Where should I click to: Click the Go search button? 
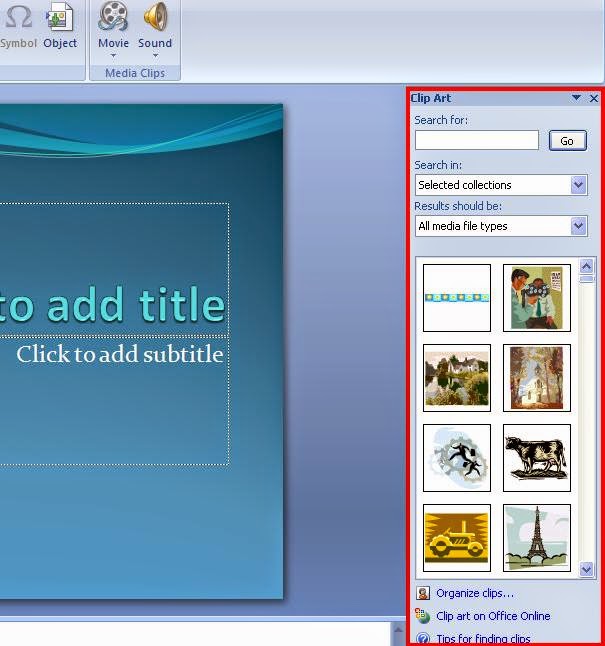pyautogui.click(x=567, y=141)
